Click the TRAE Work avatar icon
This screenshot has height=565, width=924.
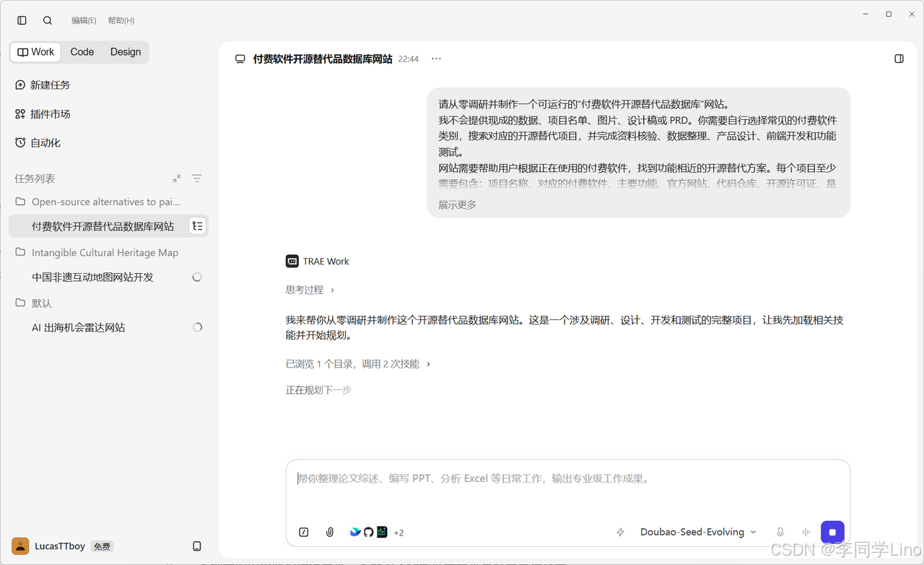[292, 262]
